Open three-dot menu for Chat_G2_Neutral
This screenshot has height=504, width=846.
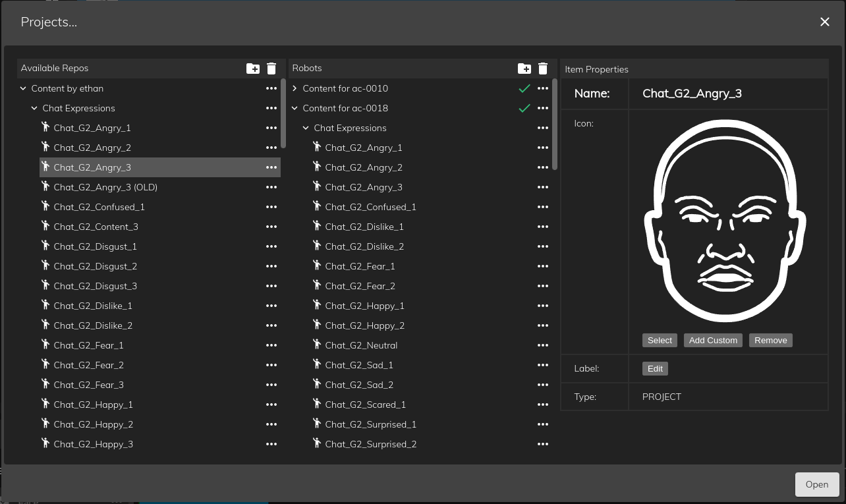click(543, 345)
